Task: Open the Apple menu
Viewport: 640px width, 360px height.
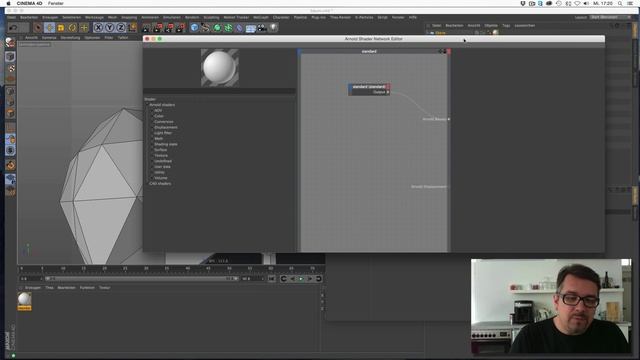Action: tap(8, 3)
